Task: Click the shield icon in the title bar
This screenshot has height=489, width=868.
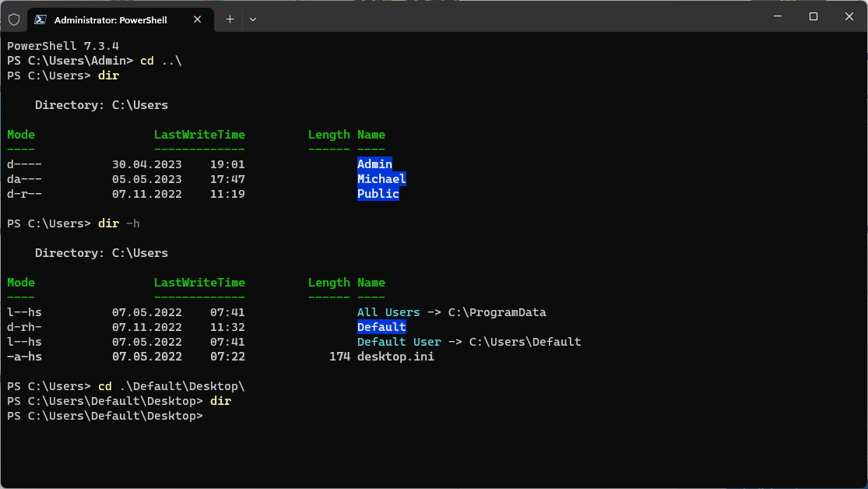Action: click(14, 19)
